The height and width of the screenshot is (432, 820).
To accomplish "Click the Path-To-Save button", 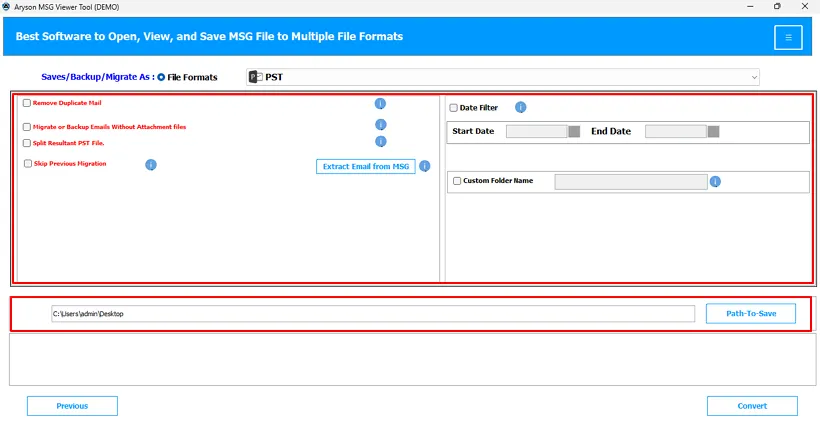I will pyautogui.click(x=751, y=313).
